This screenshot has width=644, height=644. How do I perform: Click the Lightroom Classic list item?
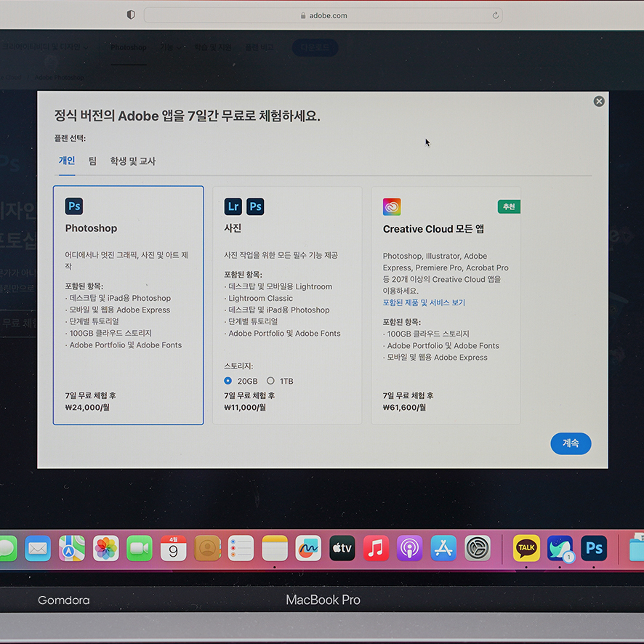[260, 298]
